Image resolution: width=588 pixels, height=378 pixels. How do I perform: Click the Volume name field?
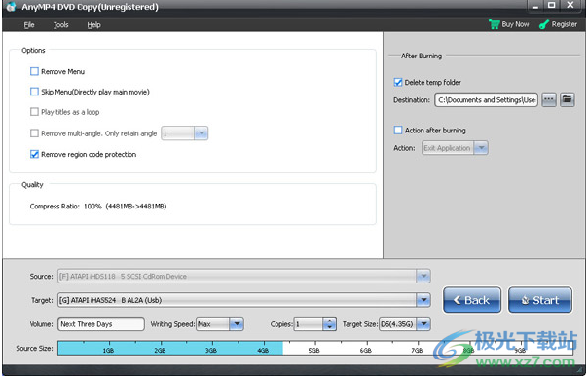pyautogui.click(x=101, y=324)
